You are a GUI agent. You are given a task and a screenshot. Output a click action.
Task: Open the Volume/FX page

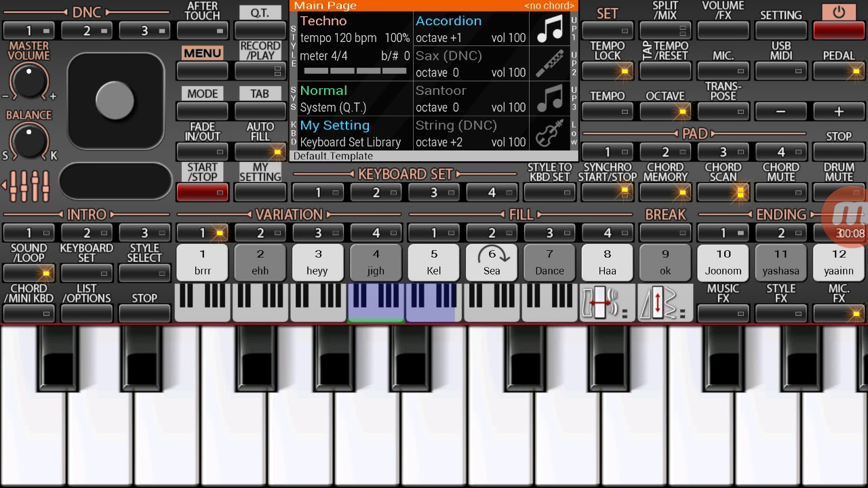click(x=724, y=30)
